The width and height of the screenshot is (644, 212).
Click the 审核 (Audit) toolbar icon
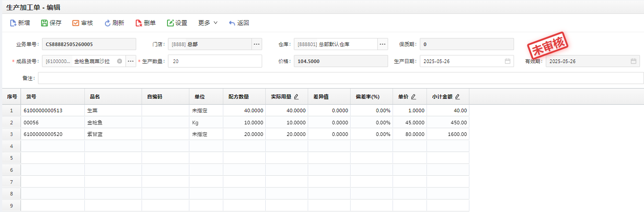pos(76,23)
